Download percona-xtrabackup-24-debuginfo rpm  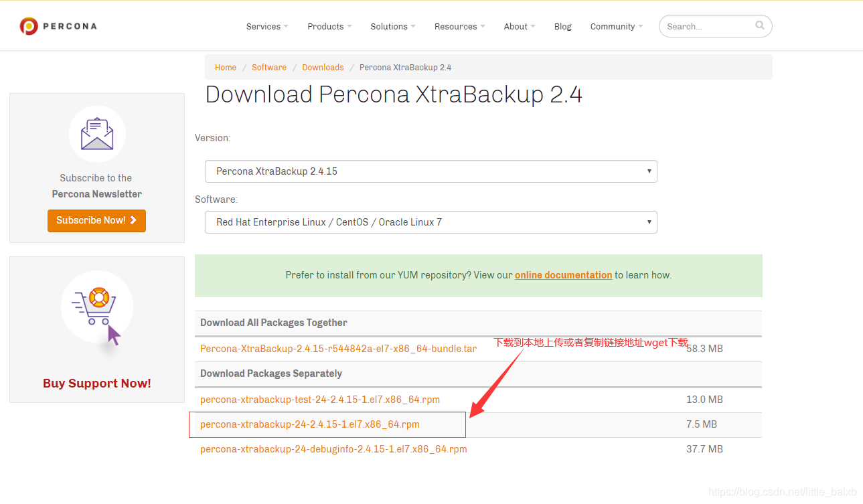(333, 449)
